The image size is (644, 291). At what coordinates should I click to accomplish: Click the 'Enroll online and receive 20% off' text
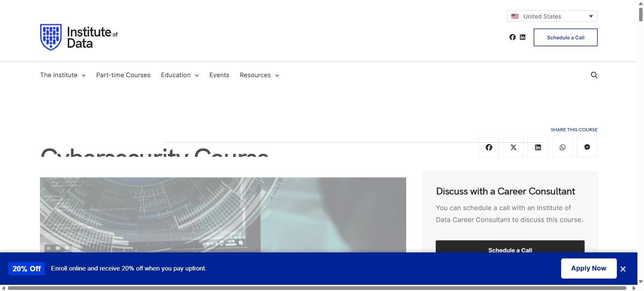[x=129, y=268]
